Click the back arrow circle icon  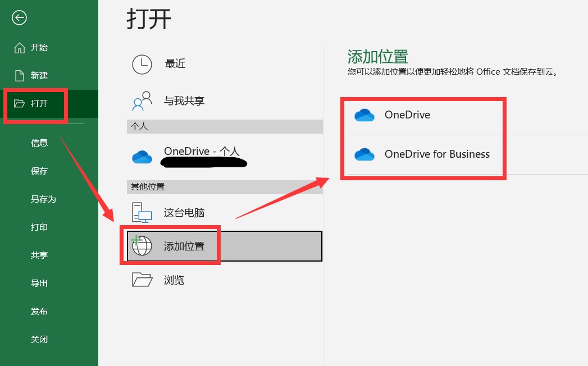point(19,17)
